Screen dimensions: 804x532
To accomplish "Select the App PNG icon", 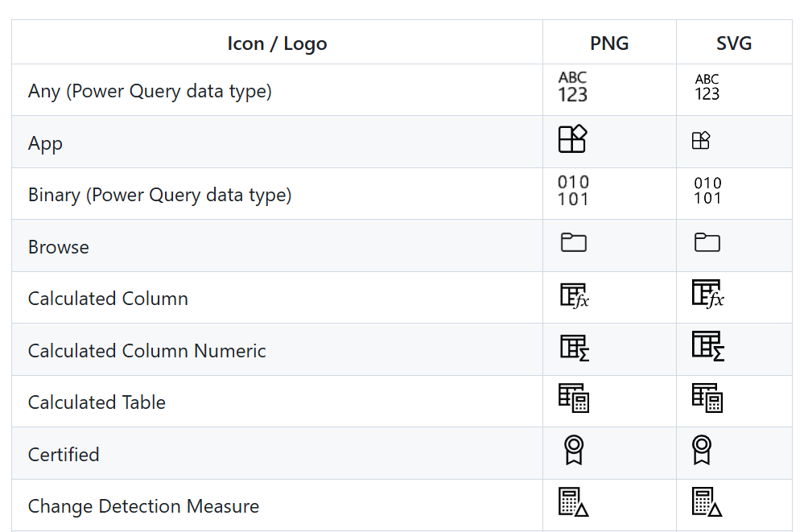I will click(573, 139).
